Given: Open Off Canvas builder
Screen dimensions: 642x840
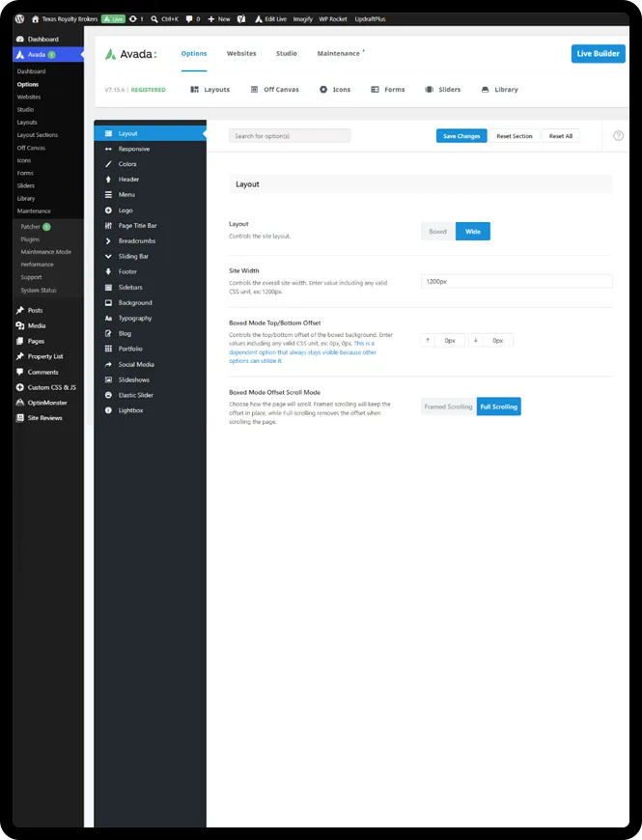Looking at the screenshot, I should [275, 90].
